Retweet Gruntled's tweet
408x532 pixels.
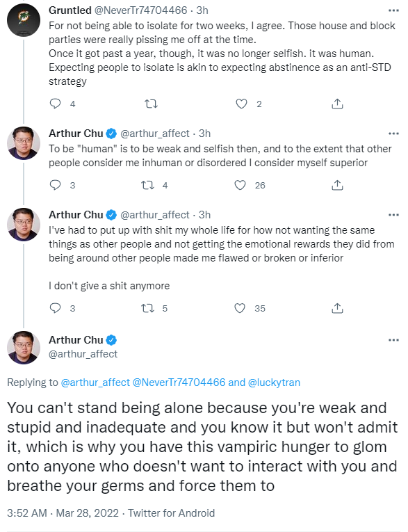tap(152, 104)
